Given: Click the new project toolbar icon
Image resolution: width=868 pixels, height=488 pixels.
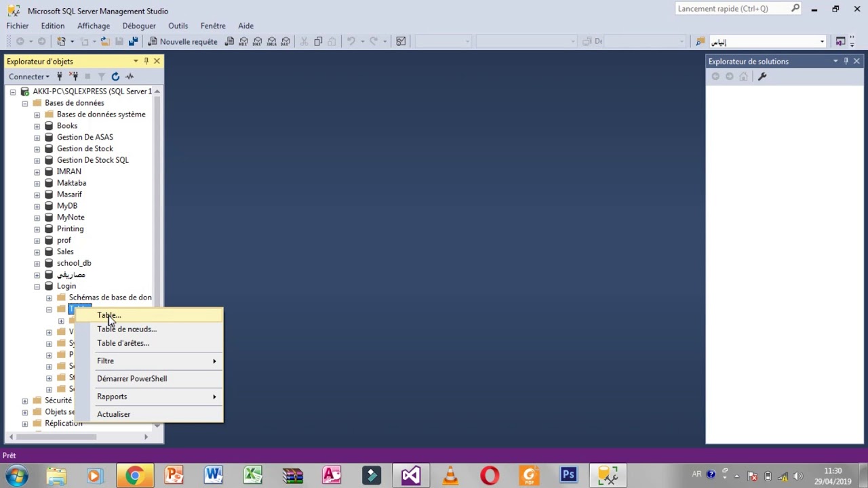Looking at the screenshot, I should pyautogui.click(x=61, y=41).
